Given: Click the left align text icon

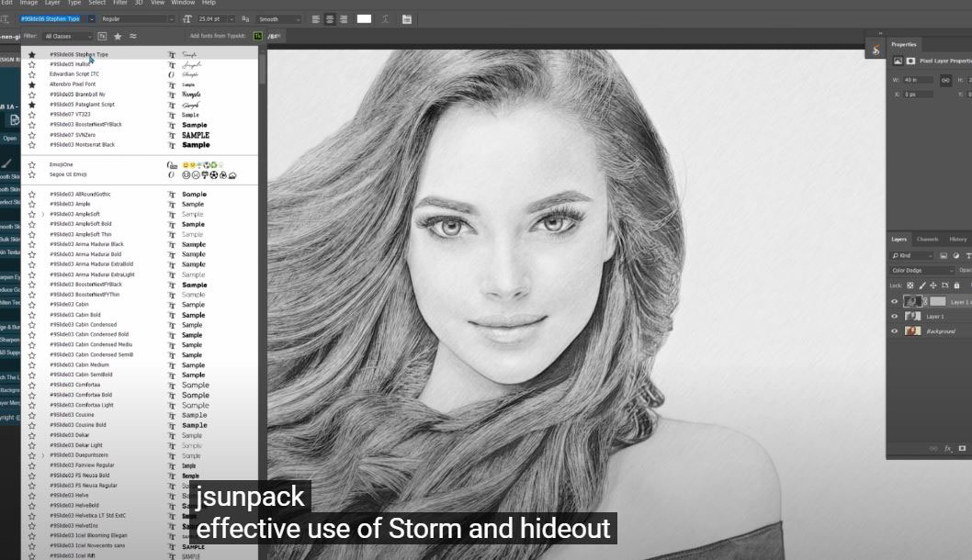Looking at the screenshot, I should click(316, 18).
